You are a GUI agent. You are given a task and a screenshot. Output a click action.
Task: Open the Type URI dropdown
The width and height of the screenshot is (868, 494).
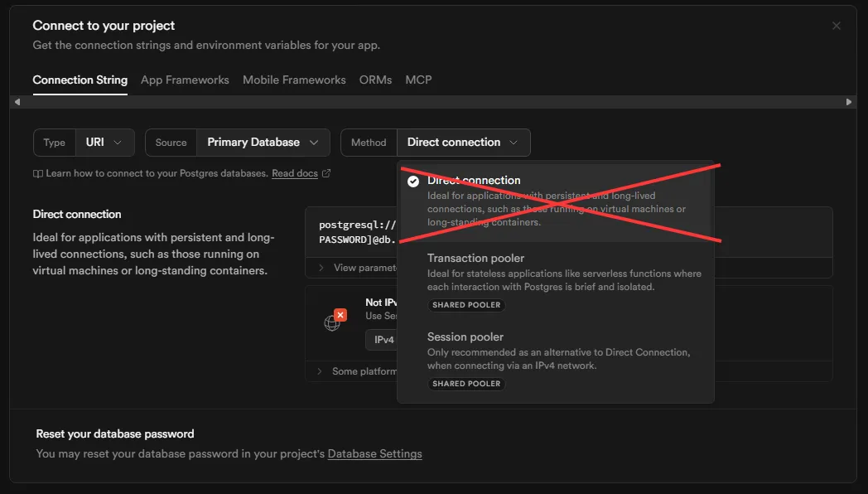point(104,143)
